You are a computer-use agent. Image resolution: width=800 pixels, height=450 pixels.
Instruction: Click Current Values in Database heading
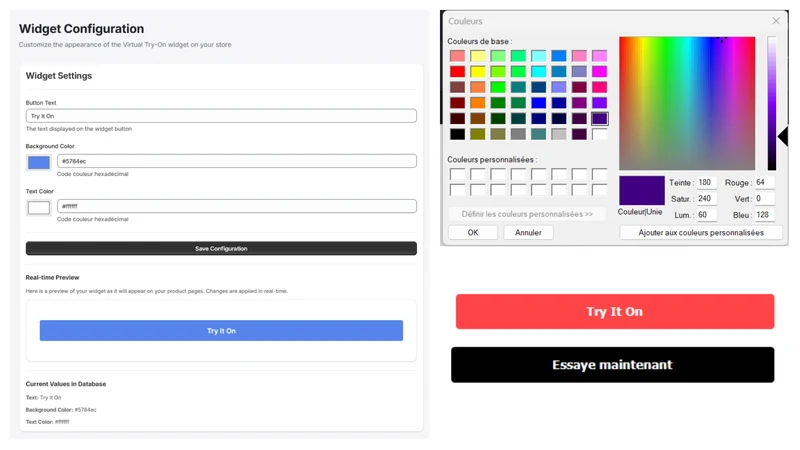(x=66, y=384)
